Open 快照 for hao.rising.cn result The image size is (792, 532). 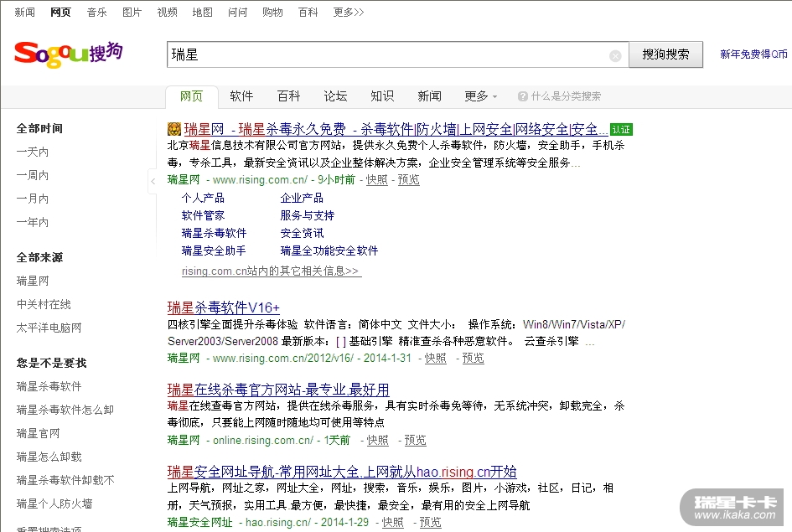tap(392, 523)
